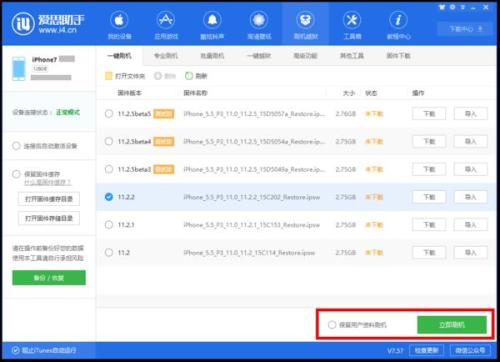Open the download center button

[x=465, y=29]
